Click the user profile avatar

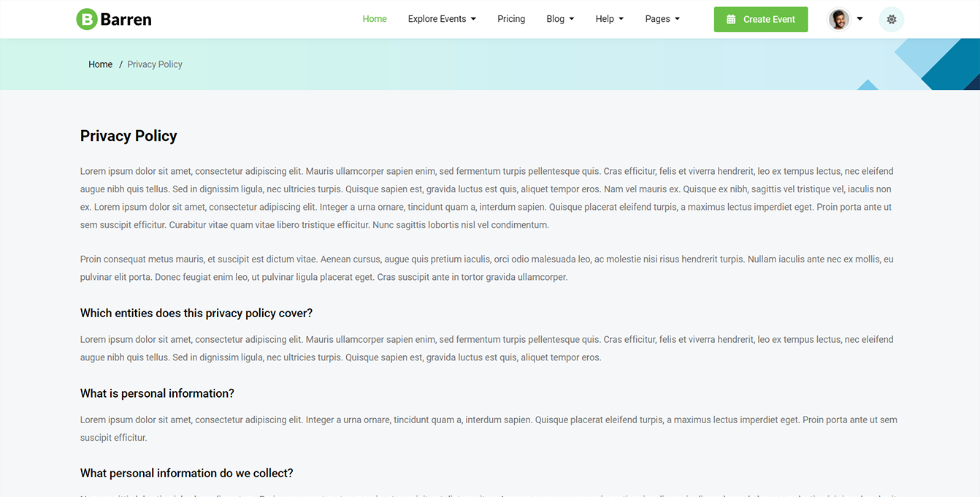pos(839,20)
